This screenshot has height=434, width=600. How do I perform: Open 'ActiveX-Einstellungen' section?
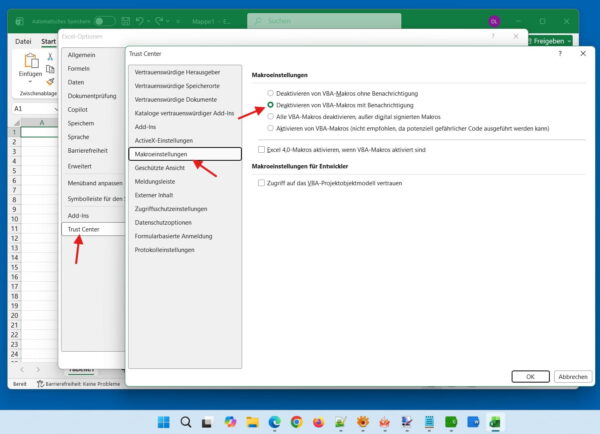(x=185, y=140)
